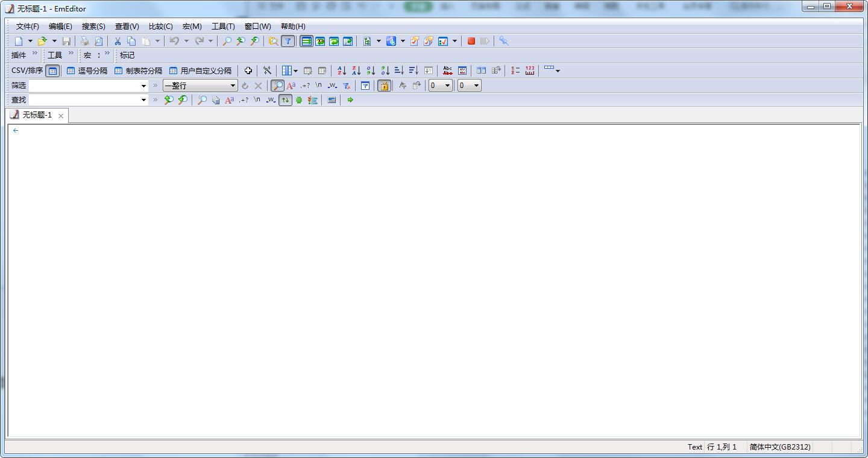
Task: Click the Save icon
Action: pos(66,41)
